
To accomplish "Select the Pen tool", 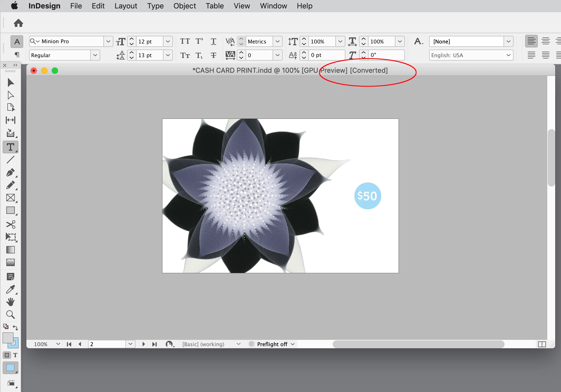I will (x=11, y=173).
